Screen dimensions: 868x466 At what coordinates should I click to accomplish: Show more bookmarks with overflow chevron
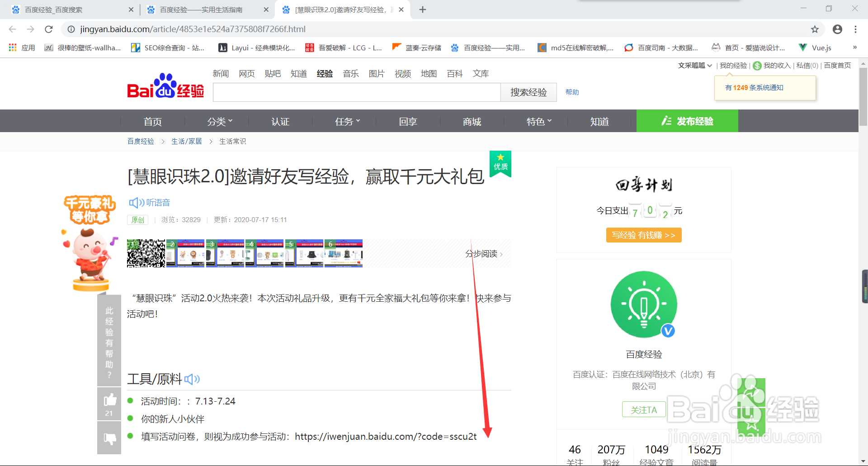[x=854, y=48]
